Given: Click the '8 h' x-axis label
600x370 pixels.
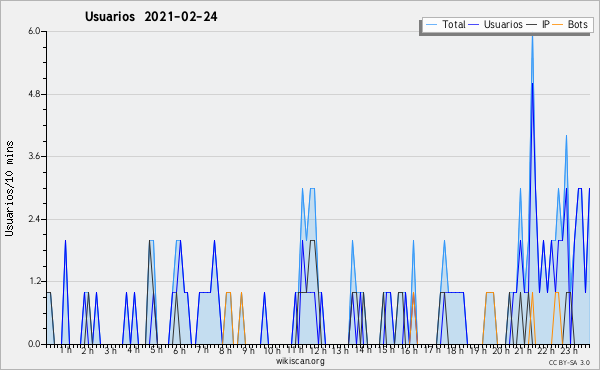Looking at the screenshot, I should click(x=225, y=350).
